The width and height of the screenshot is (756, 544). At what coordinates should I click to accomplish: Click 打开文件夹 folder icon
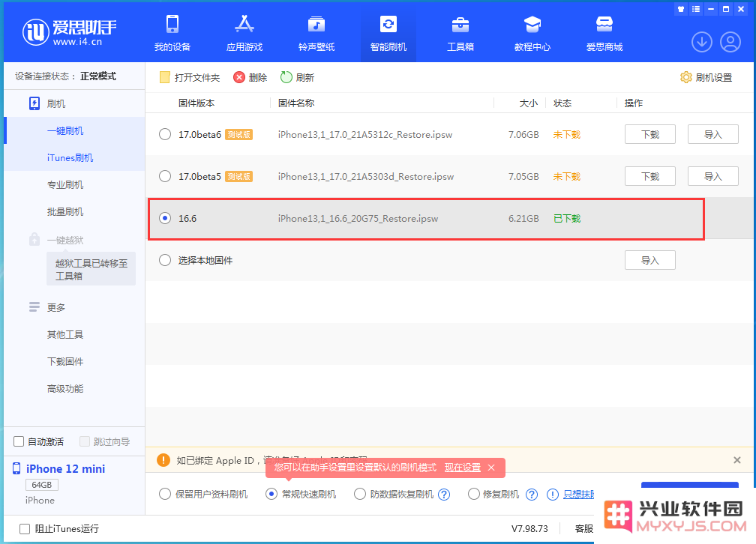coord(165,77)
